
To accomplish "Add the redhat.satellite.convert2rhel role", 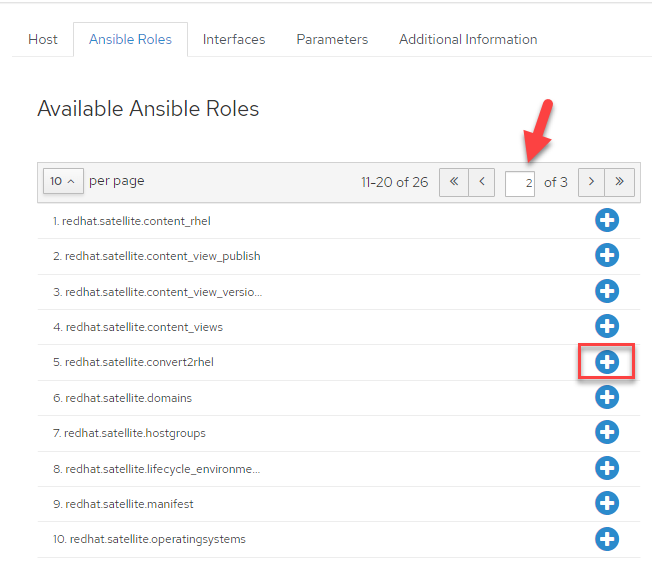I will pos(607,361).
